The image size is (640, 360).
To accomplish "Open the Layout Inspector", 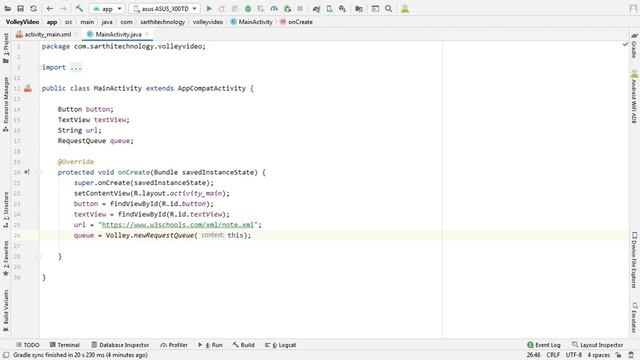I will click(x=598, y=345).
